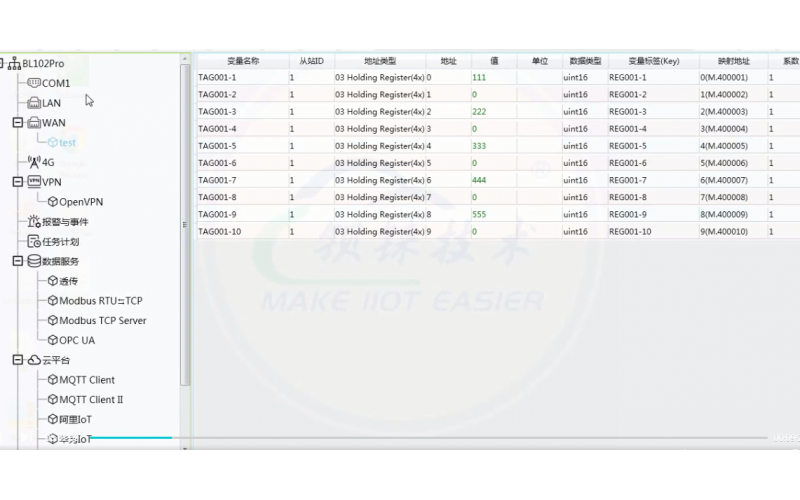
Task: Click the 数据服务 database icon
Action: (33, 261)
